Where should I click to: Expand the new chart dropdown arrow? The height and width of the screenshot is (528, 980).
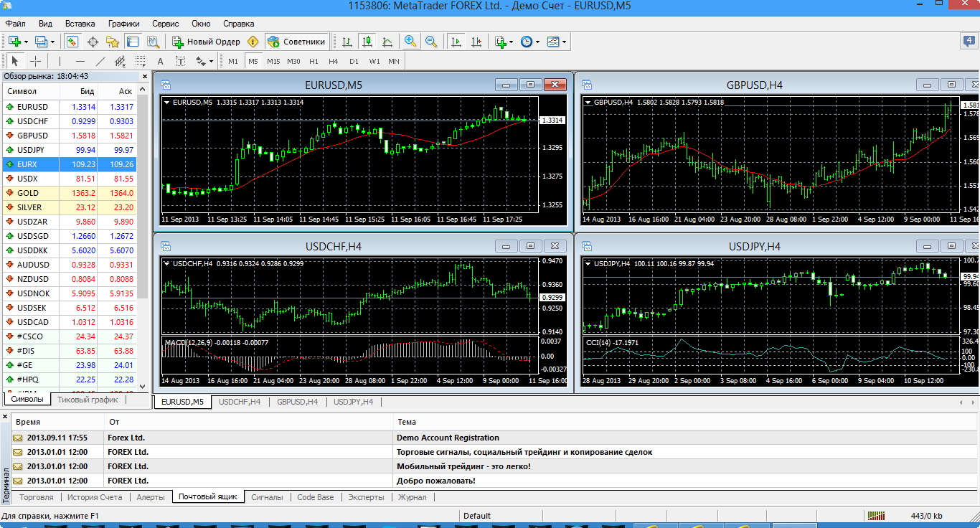pos(26,42)
